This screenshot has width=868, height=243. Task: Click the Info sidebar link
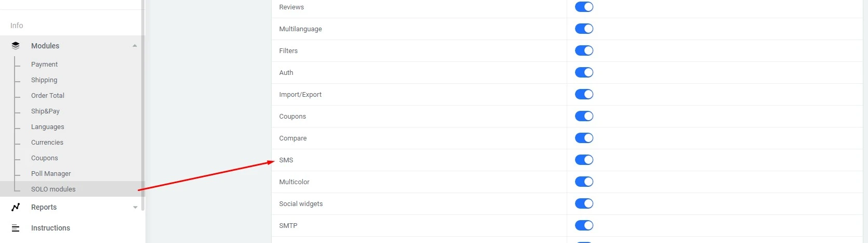[x=17, y=25]
